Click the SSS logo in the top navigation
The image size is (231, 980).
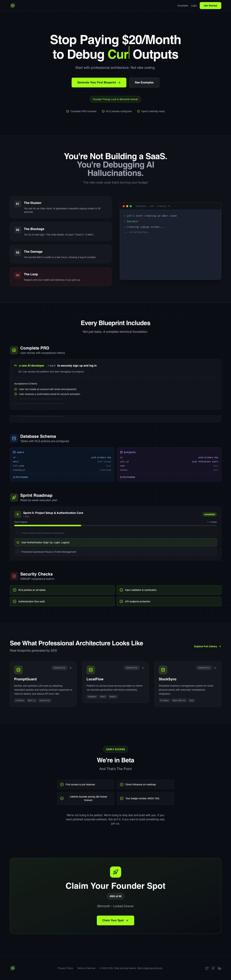pos(13,6)
